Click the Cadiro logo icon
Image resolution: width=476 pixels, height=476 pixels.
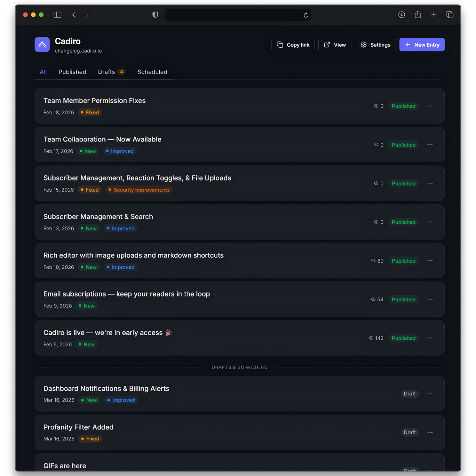[x=42, y=44]
